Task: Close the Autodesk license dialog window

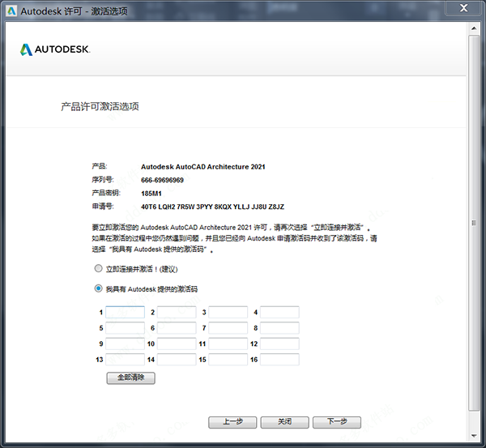Action: coord(463,8)
